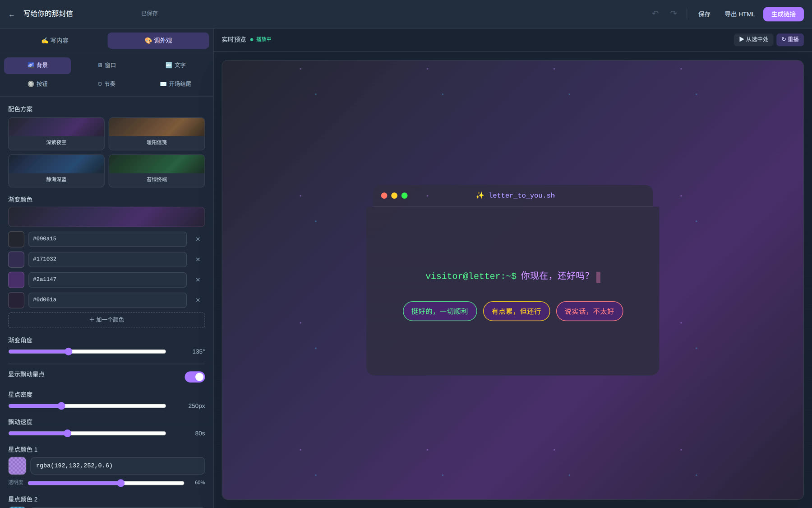Toggle the 显示飘动星点 switch
Viewport: 812px width, 508px height.
pos(195,377)
